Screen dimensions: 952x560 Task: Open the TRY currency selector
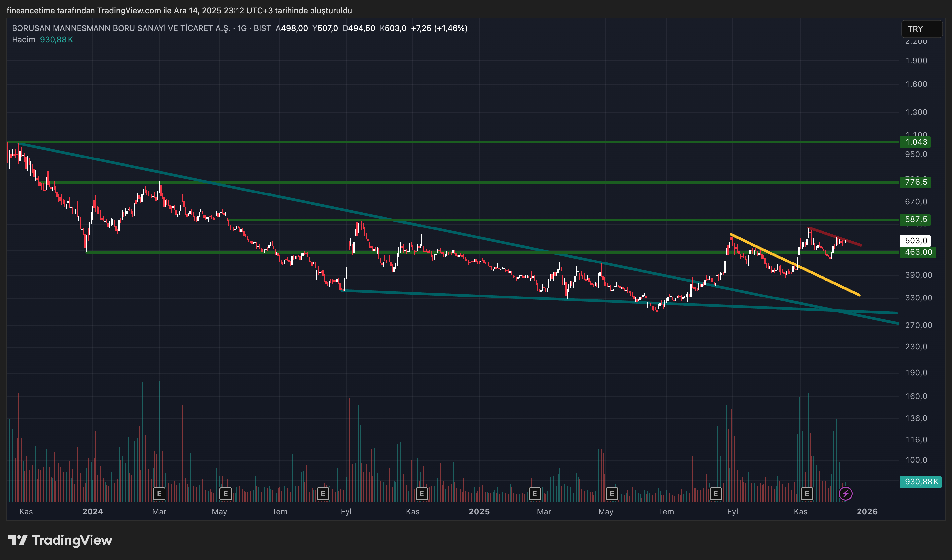921,29
